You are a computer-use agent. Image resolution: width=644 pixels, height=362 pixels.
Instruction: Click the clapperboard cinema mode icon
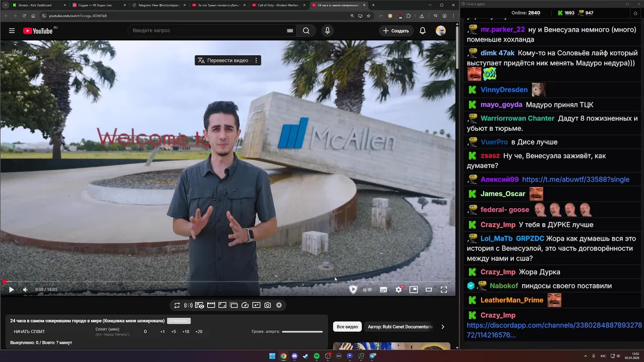click(x=211, y=305)
